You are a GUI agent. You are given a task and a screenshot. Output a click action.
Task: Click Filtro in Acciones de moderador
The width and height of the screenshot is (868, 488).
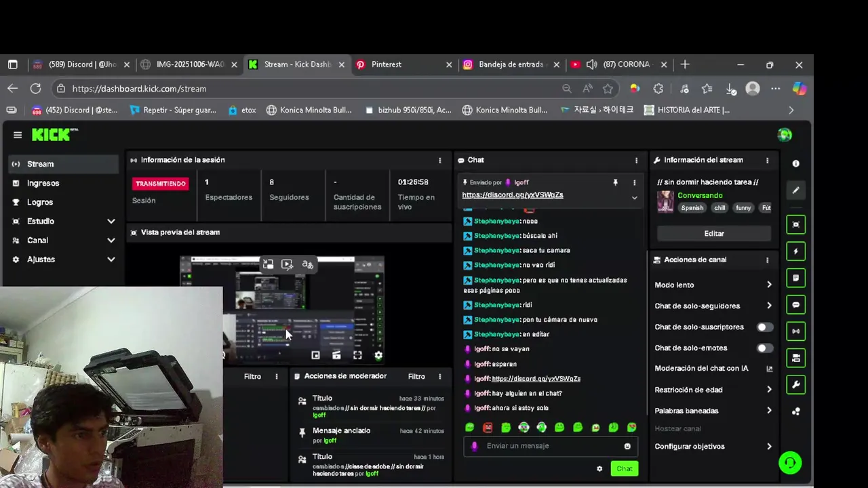coord(416,377)
